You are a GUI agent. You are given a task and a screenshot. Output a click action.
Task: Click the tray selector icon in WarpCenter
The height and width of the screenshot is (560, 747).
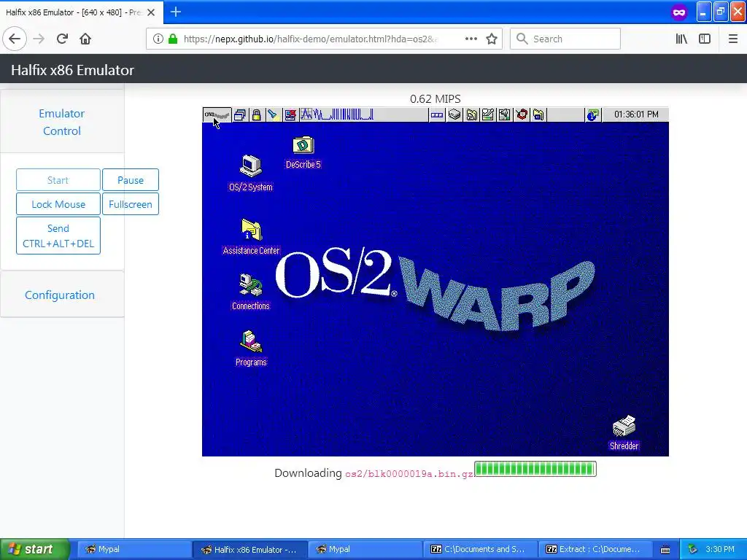click(436, 114)
